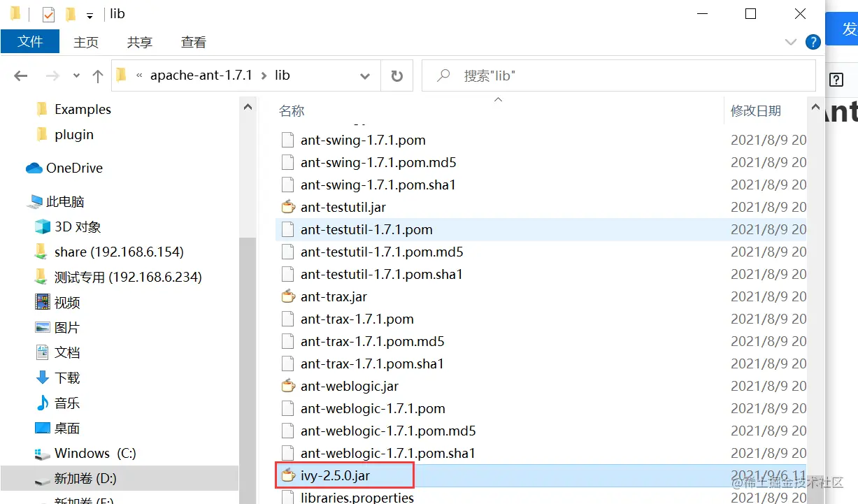Switch to the 主页 ribbon tab

86,42
